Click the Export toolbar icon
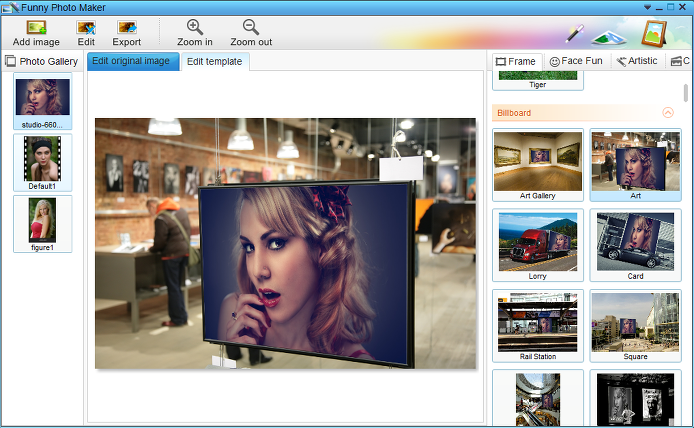The image size is (694, 428). point(127,28)
